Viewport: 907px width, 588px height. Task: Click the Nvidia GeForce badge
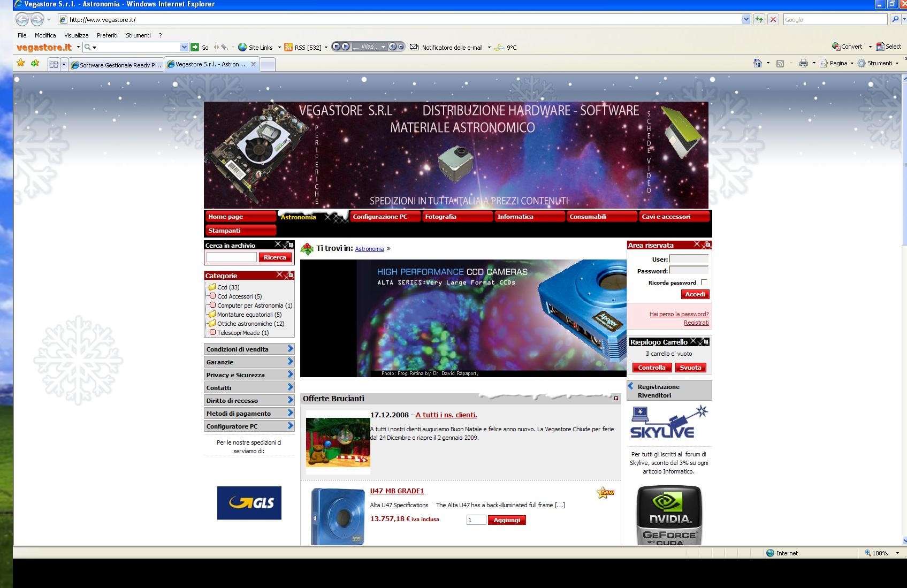(x=669, y=515)
